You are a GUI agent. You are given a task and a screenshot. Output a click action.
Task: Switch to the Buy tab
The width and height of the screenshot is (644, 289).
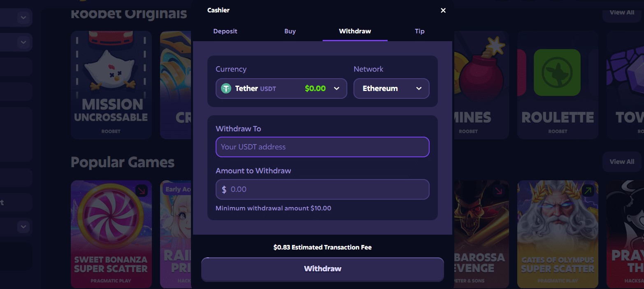(290, 31)
